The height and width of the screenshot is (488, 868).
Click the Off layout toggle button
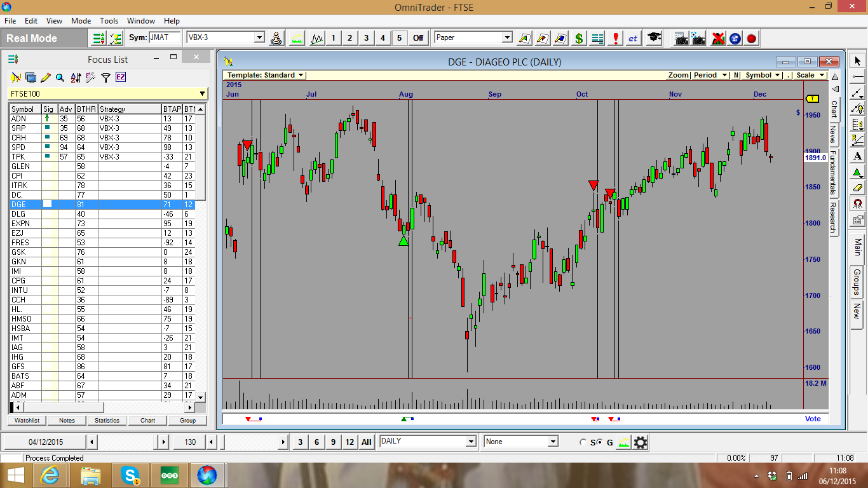pos(418,38)
